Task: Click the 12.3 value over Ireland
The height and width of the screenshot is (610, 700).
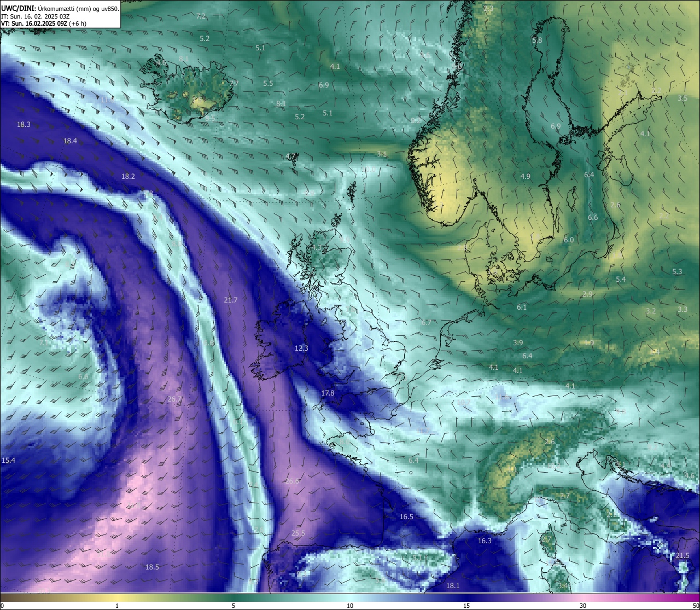Action: (301, 348)
